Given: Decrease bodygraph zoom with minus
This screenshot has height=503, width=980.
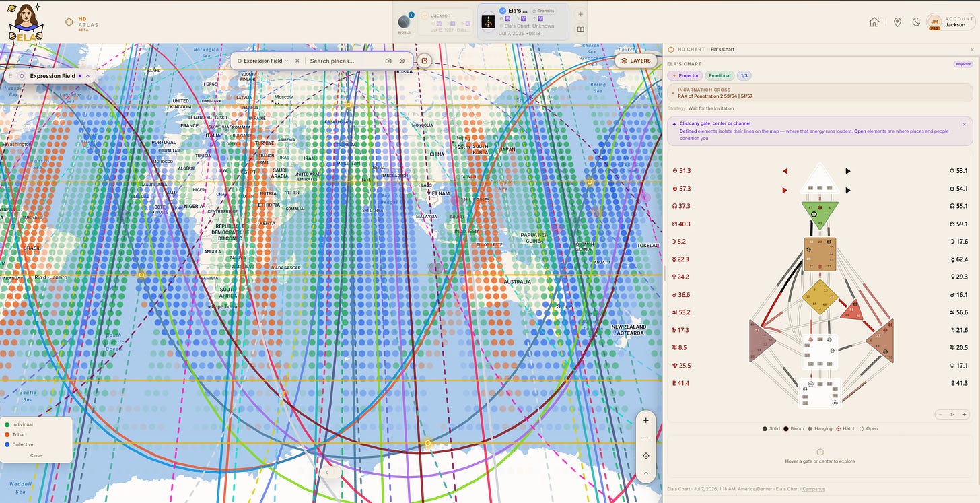Looking at the screenshot, I should coord(941,415).
